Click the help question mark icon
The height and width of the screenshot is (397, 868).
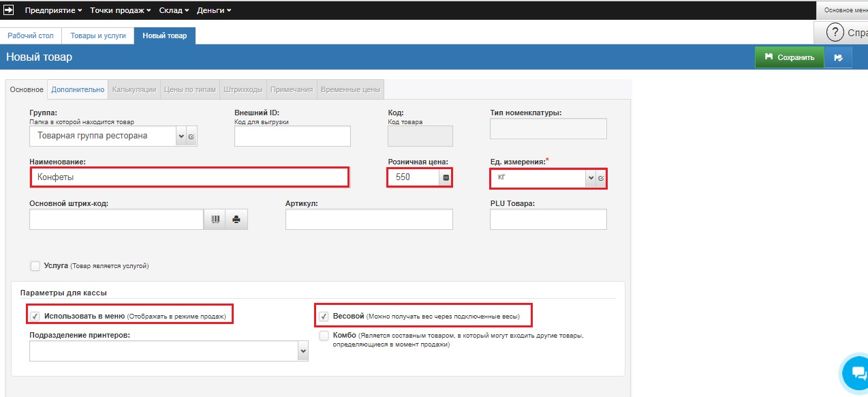(835, 32)
